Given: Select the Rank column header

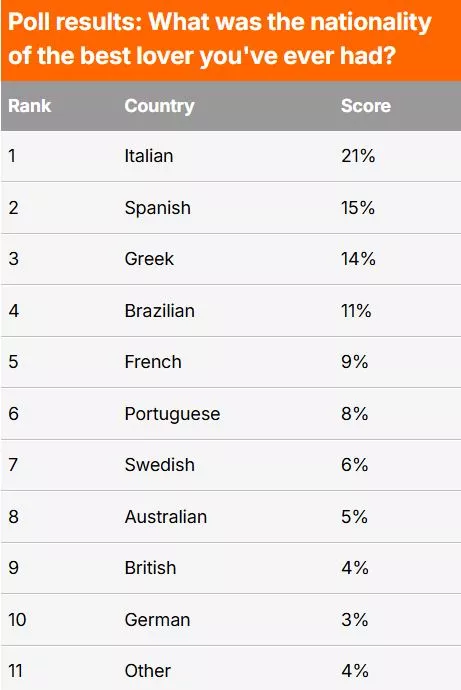Looking at the screenshot, I should coord(29,106).
